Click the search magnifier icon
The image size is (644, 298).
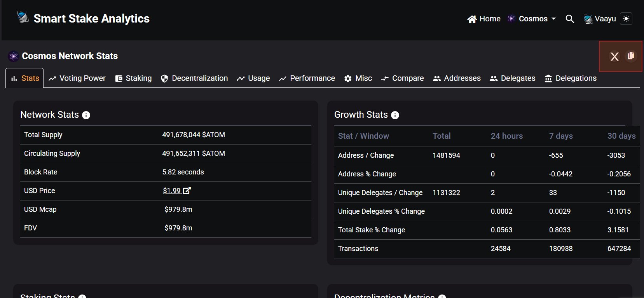[x=569, y=19]
